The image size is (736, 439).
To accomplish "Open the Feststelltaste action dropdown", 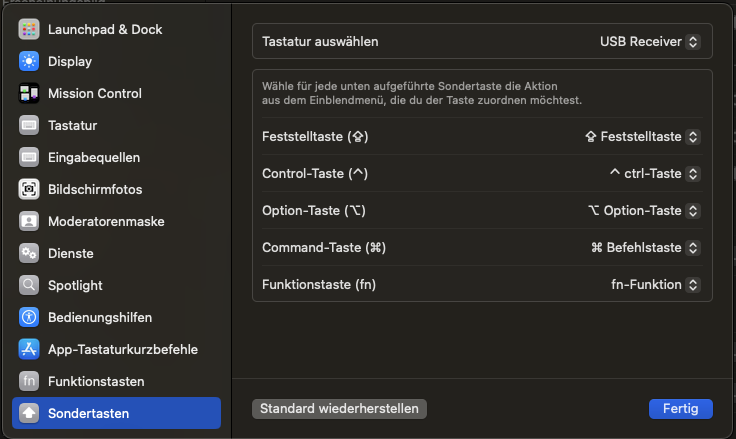I will 641,136.
